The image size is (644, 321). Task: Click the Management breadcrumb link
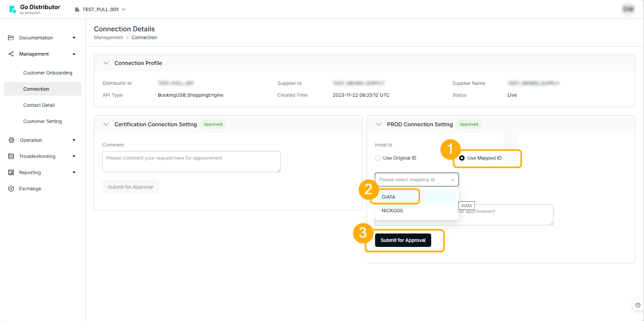pyautogui.click(x=108, y=37)
